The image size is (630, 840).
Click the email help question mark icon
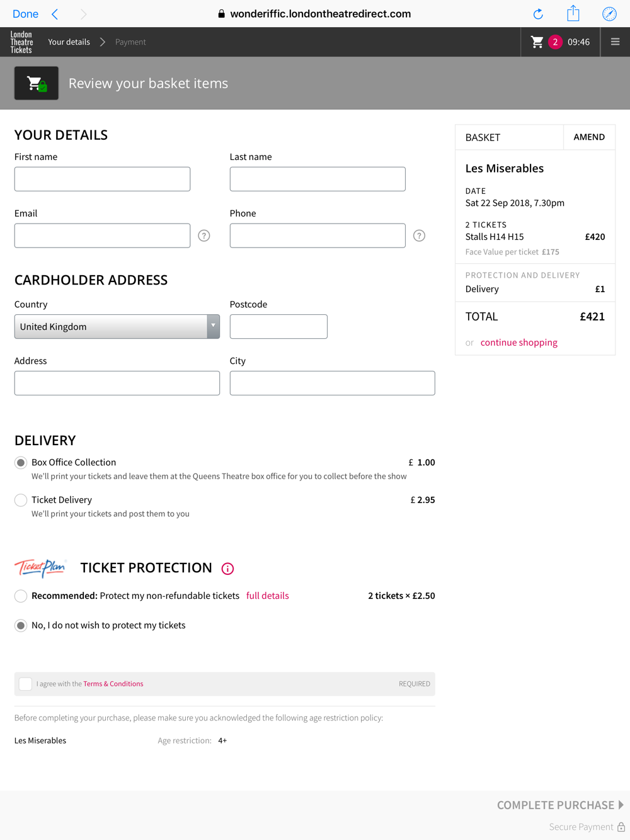pyautogui.click(x=204, y=236)
